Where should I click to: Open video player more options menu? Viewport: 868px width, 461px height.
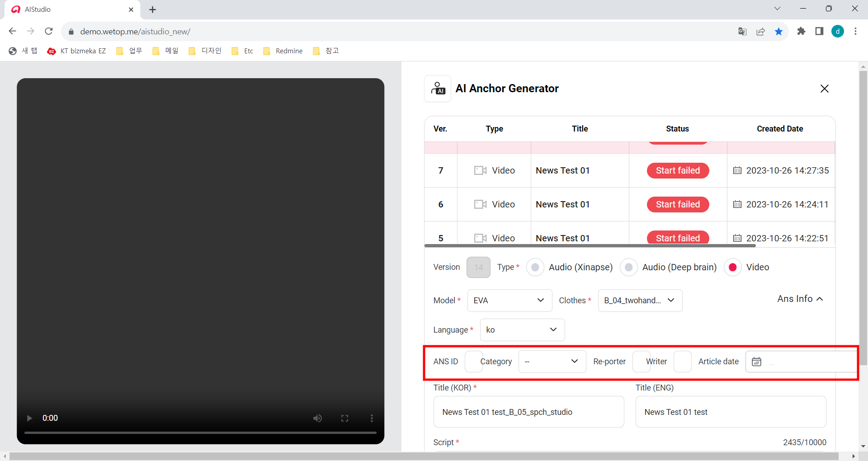point(372,418)
